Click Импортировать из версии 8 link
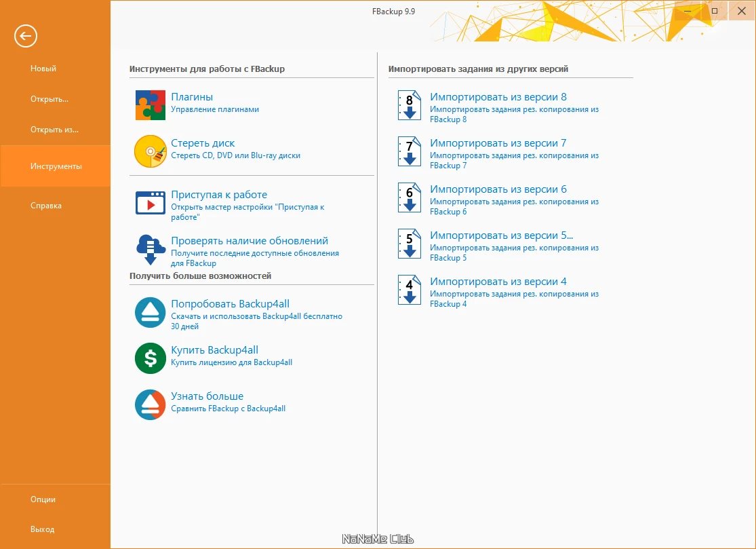Image resolution: width=756 pixels, height=549 pixels. pyautogui.click(x=498, y=97)
